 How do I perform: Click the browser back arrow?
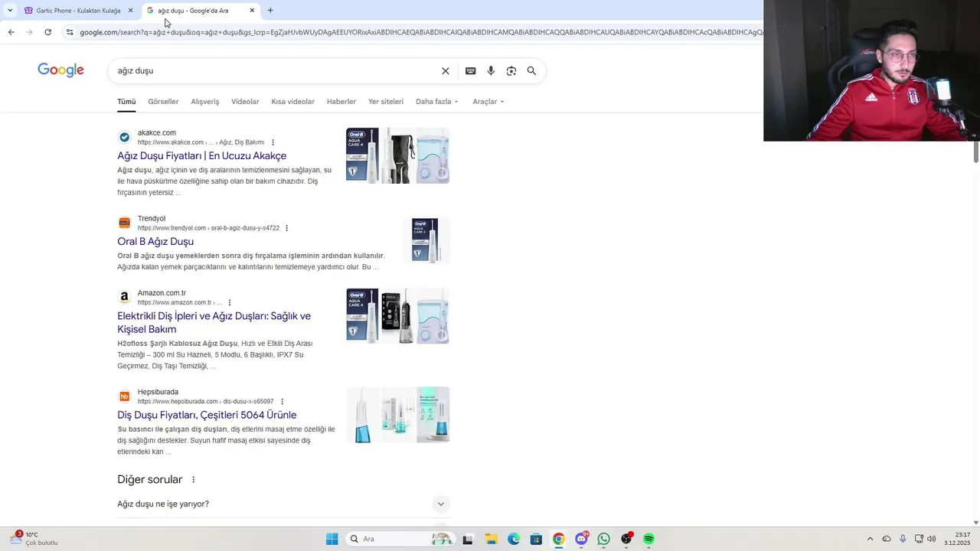click(x=11, y=32)
